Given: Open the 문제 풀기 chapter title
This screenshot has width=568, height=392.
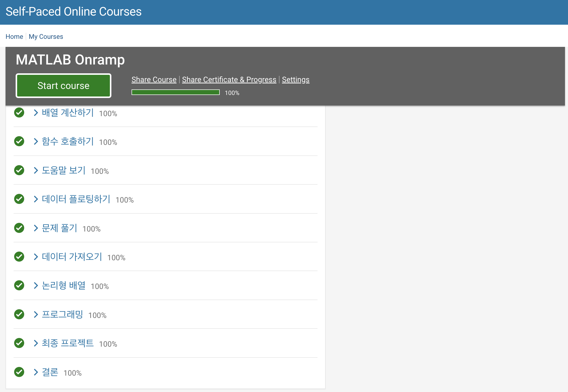Looking at the screenshot, I should tap(59, 228).
